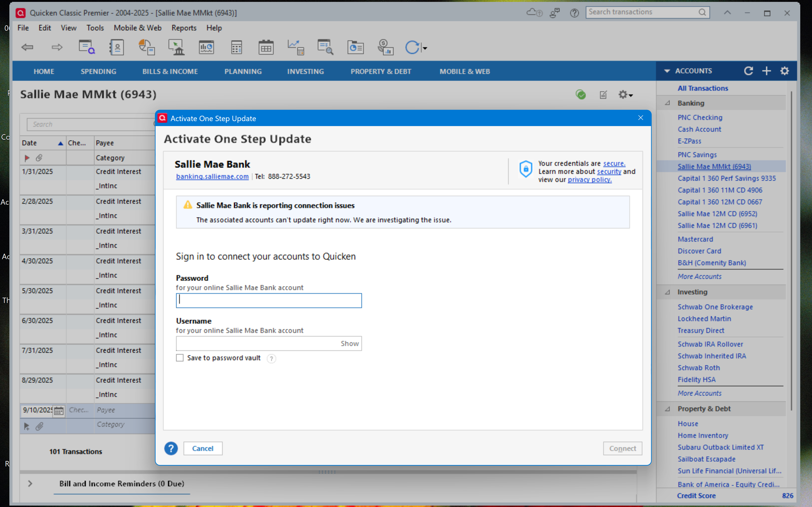
Task: Collapse the Investing accounts section
Action: click(667, 292)
